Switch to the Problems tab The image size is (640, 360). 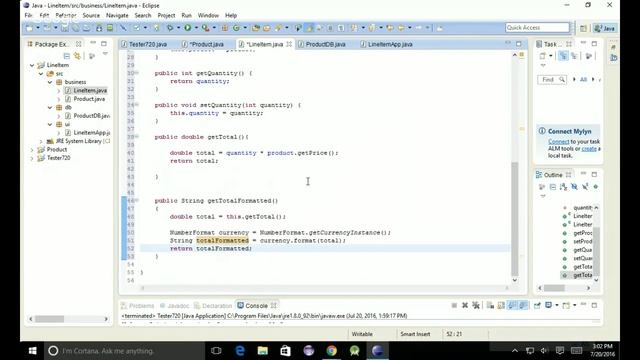pos(141,306)
